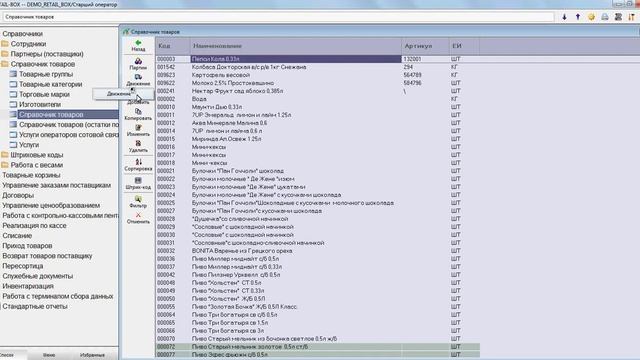Click code cell 000055
Image resolution: width=640 pixels, height=360 pixels.
pos(173,307)
